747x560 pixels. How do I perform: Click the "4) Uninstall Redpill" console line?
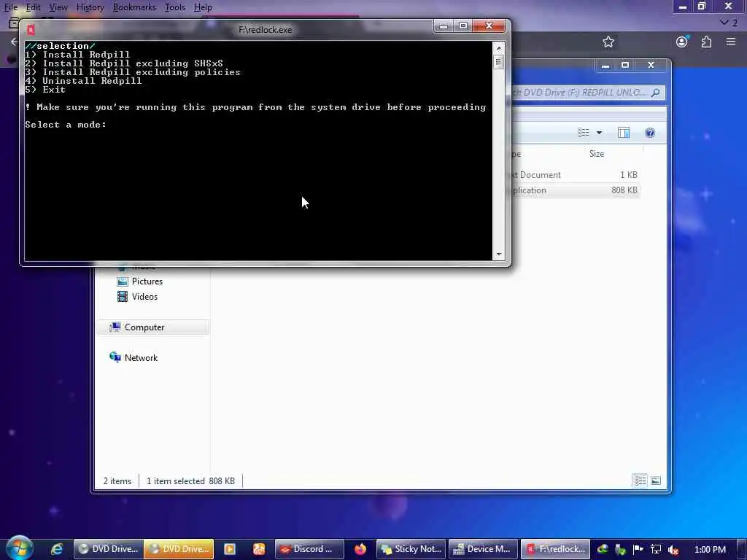83,81
